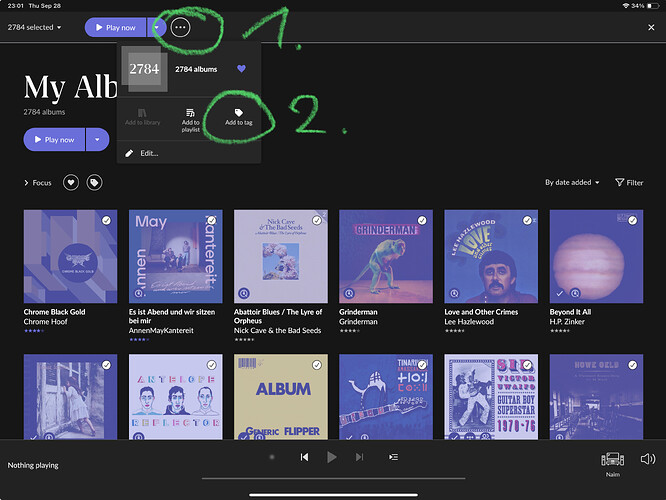Click the Grinderman album cover

coord(386,256)
